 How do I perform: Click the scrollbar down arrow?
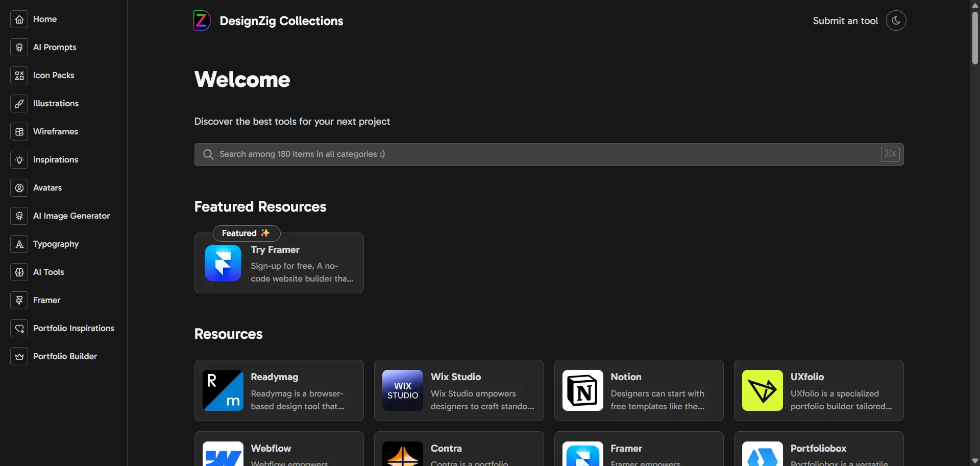pyautogui.click(x=975, y=461)
